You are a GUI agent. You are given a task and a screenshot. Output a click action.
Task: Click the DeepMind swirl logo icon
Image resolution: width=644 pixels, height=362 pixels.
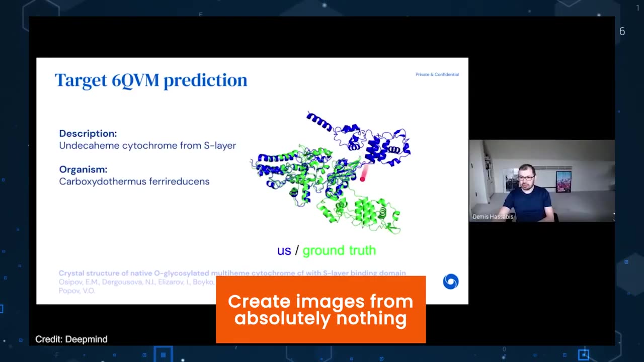[451, 282]
